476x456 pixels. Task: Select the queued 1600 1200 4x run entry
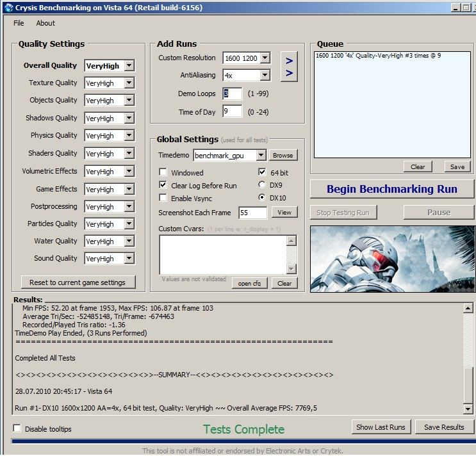pyautogui.click(x=378, y=56)
